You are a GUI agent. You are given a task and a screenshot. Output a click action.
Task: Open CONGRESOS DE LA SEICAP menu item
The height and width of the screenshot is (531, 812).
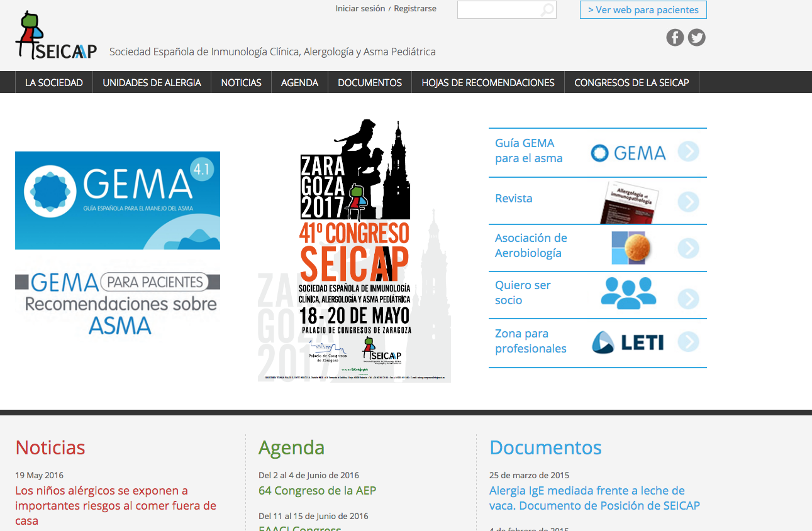pos(631,82)
